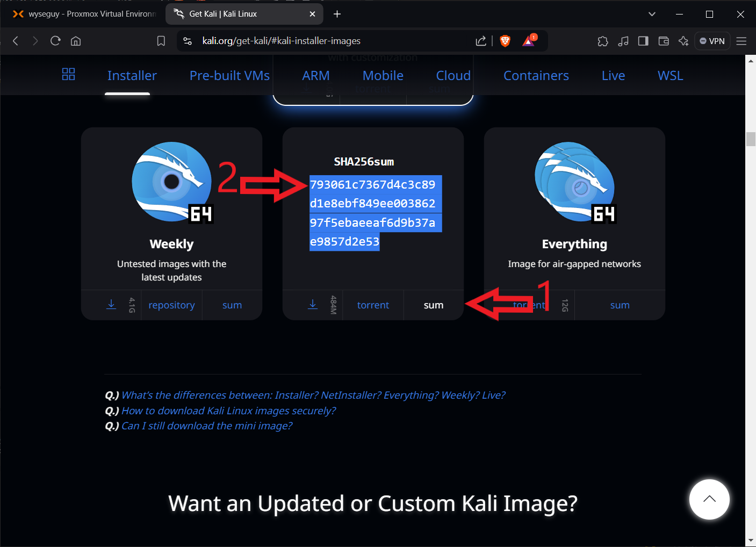Click the scrollbar down arrow

click(x=751, y=540)
